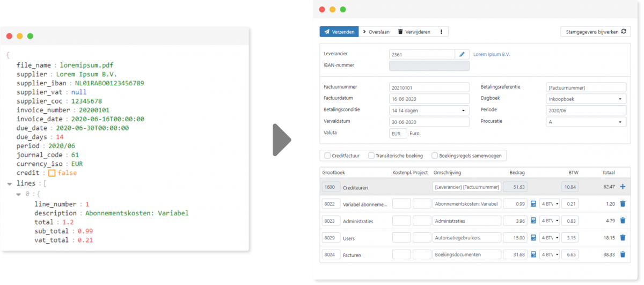Image resolution: width=644 pixels, height=285 pixels.
Task: Tick the Creditfactuur checkbox
Action: click(327, 156)
